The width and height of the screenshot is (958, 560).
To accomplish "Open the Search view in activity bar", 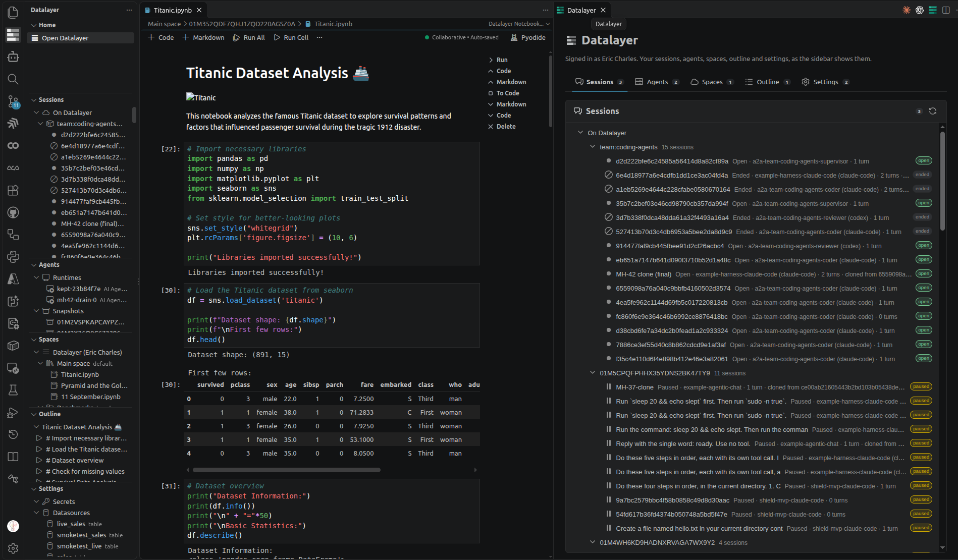I will tap(13, 79).
